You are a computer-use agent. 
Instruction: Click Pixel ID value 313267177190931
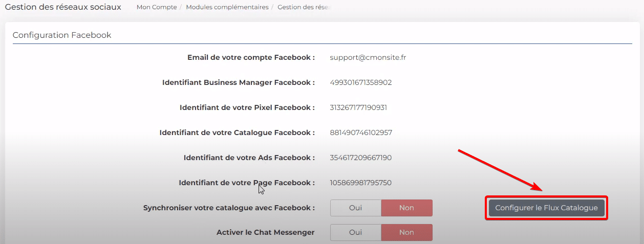[358, 107]
